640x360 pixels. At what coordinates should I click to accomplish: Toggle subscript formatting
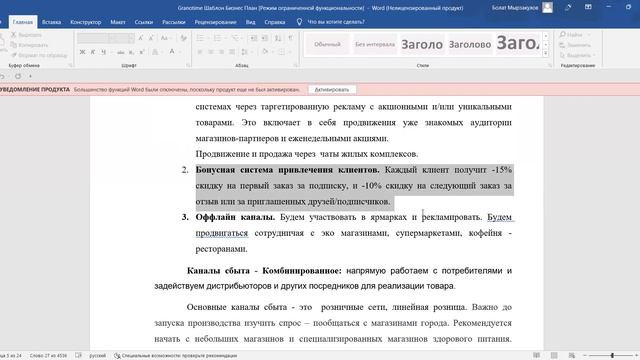[x=131, y=52]
